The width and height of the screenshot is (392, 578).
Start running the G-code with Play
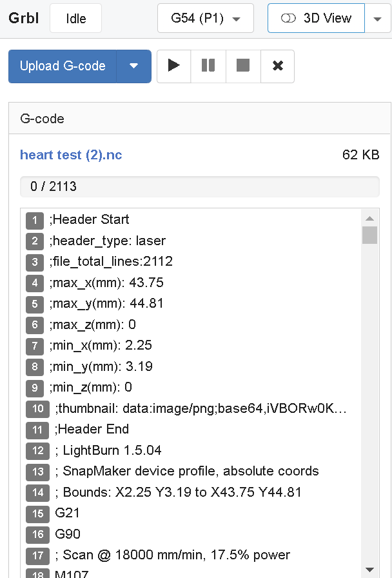(x=174, y=66)
